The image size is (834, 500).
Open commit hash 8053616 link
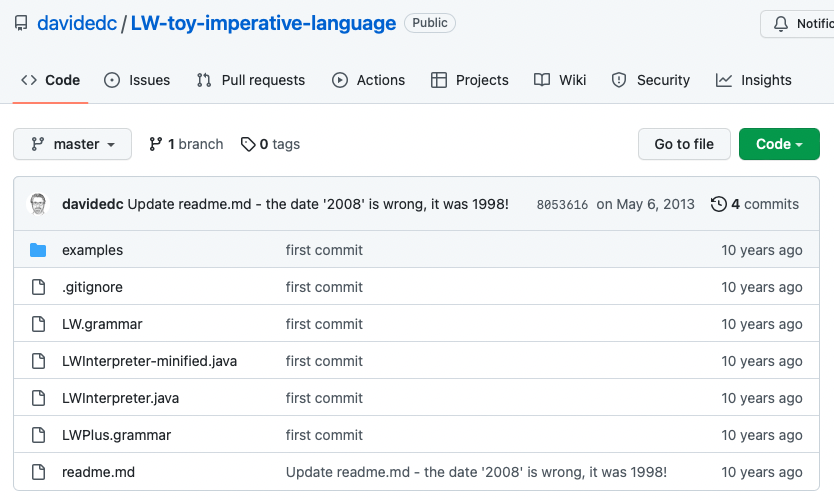tap(562, 205)
